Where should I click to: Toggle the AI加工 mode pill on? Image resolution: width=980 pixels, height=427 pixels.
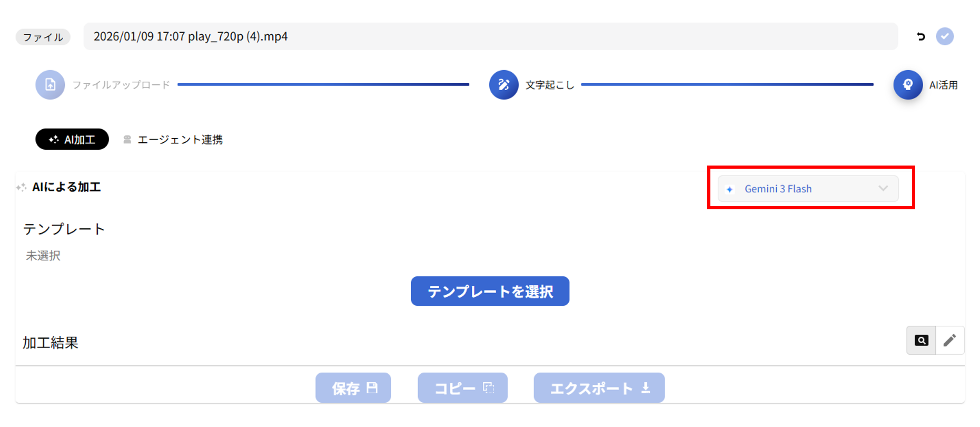72,139
